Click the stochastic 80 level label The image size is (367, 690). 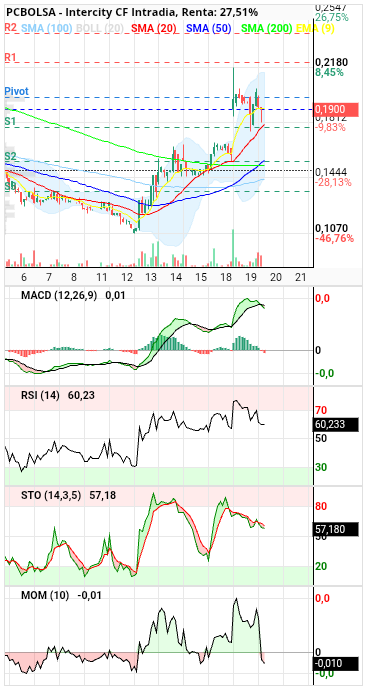(x=321, y=506)
